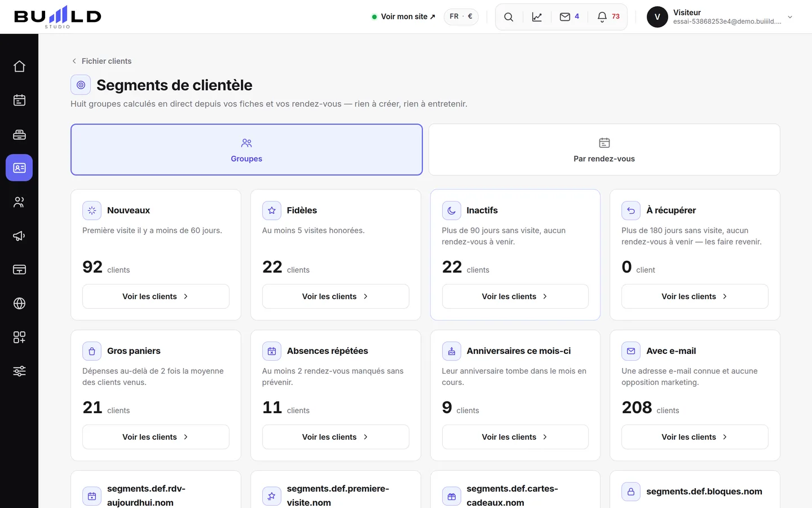
Task: View clients in Inactifs segment
Action: point(515,296)
